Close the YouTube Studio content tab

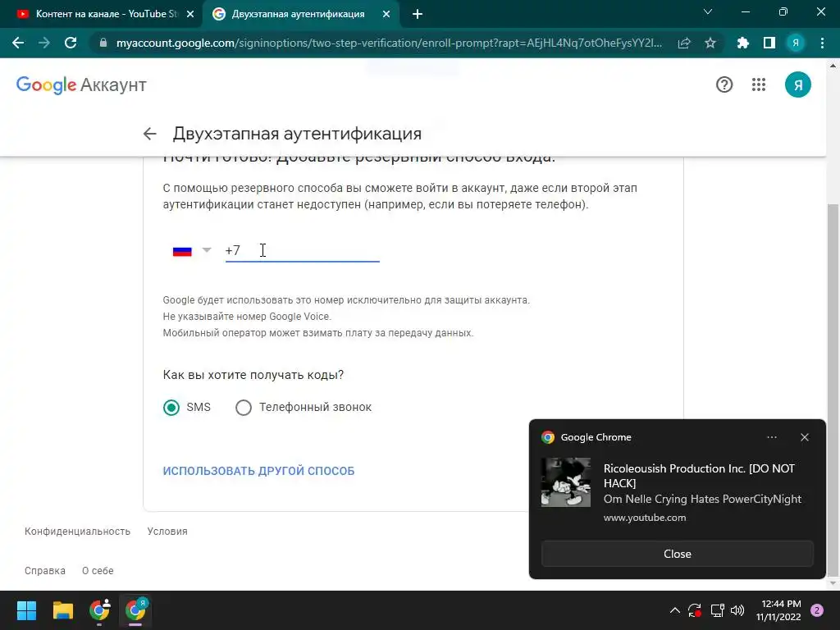tap(190, 15)
